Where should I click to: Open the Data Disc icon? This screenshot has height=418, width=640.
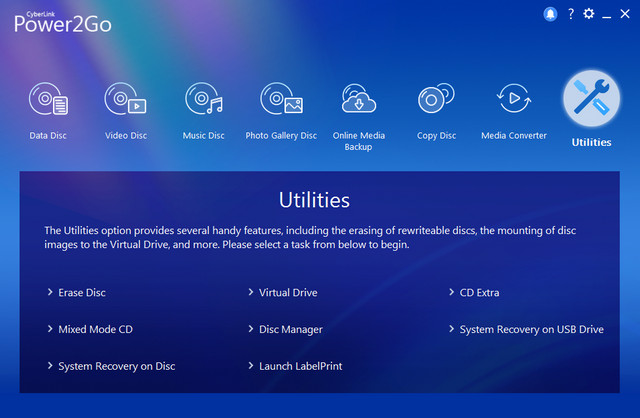pos(48,98)
